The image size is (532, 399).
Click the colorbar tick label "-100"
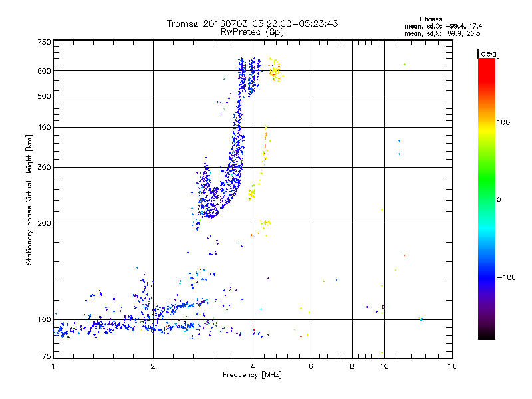click(506, 277)
